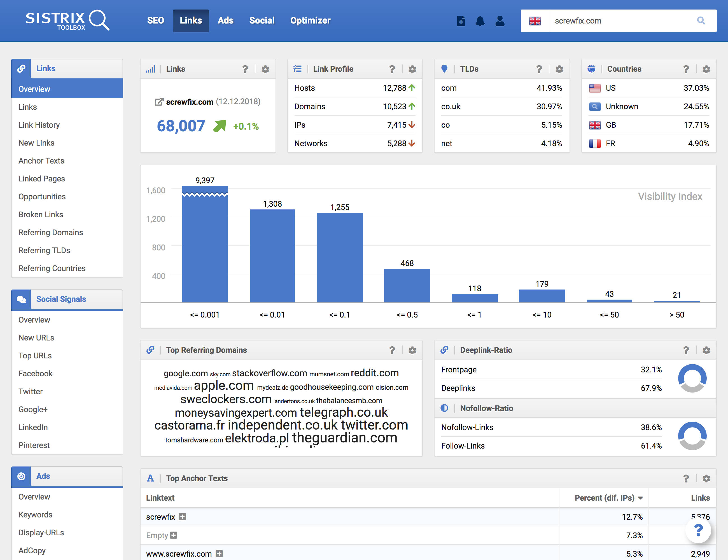Screen dimensions: 728x560
Task: Open the UK flag country selector
Action: [535, 21]
